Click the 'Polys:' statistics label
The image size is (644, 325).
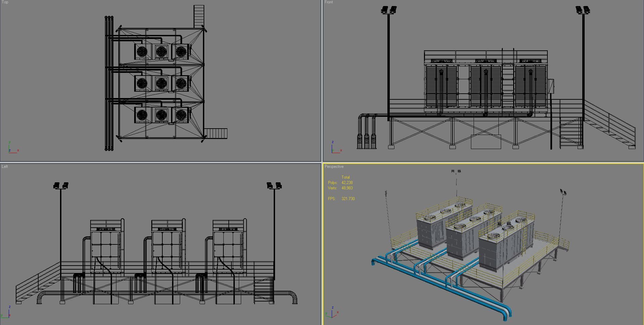click(x=332, y=183)
